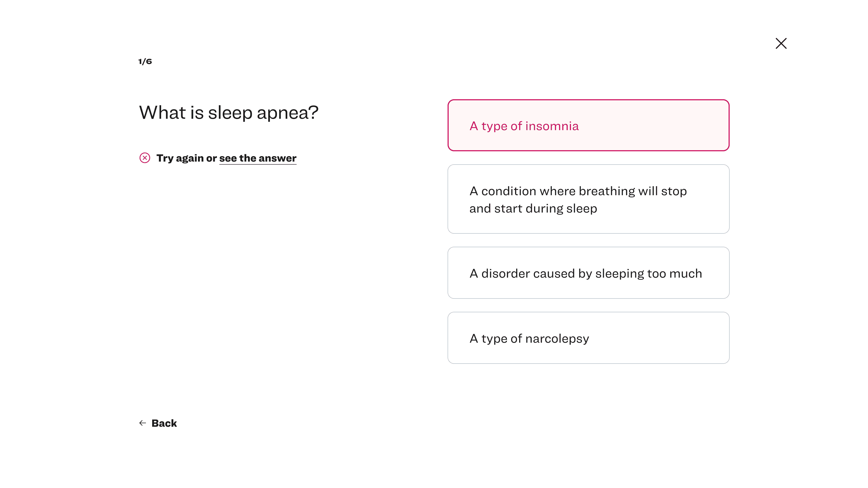
Task: Close the quiz with the X icon
Action: point(781,43)
